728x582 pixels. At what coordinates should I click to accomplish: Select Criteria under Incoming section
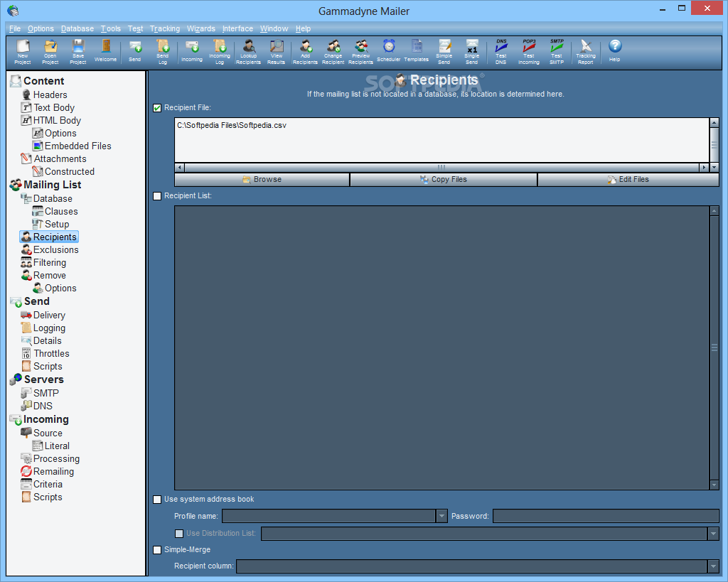[48, 485]
